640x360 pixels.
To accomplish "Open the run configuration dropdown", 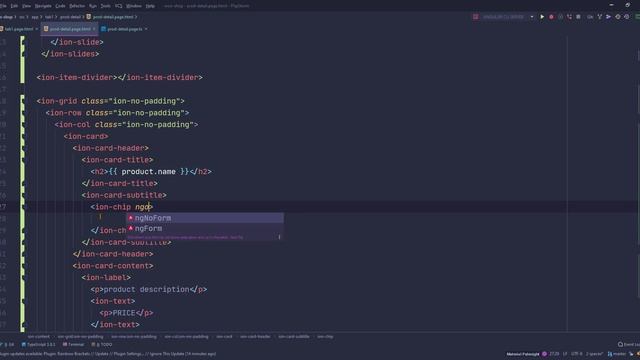I will [532, 17].
